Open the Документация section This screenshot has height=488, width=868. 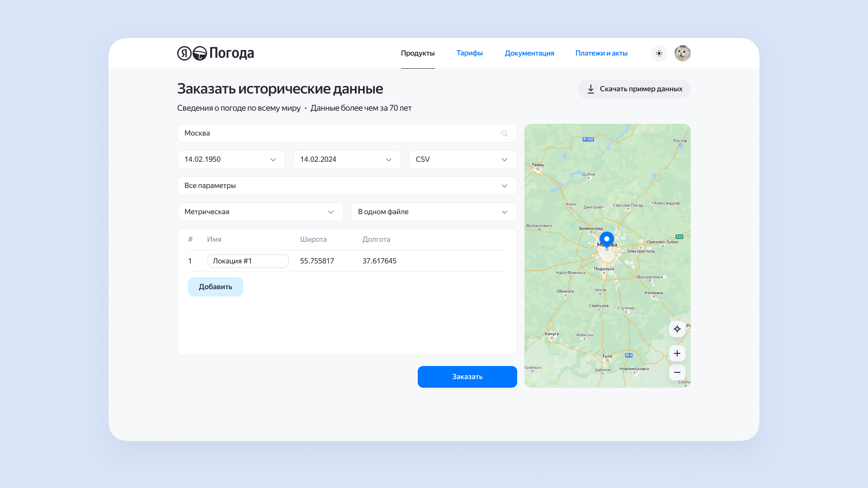(x=529, y=53)
